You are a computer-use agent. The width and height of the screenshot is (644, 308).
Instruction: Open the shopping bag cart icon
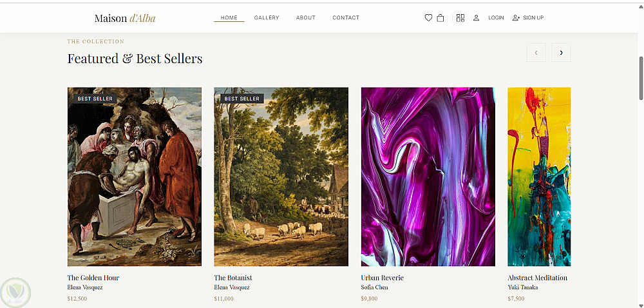coord(440,17)
